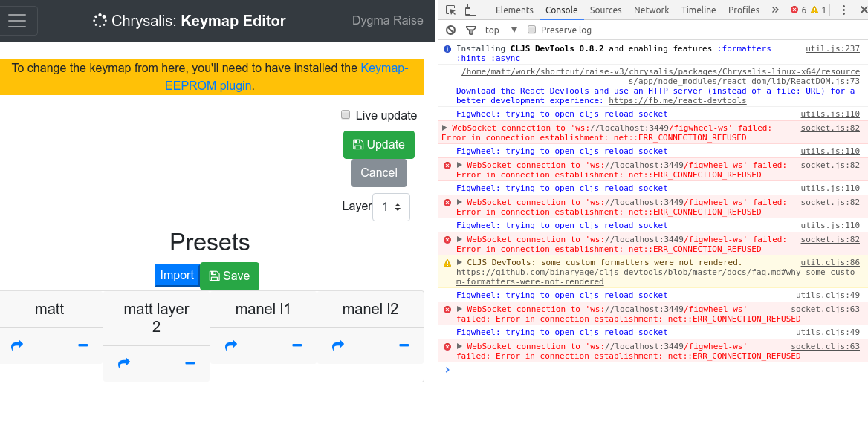
Task: Remove the manel l1 preset
Action: (297, 345)
